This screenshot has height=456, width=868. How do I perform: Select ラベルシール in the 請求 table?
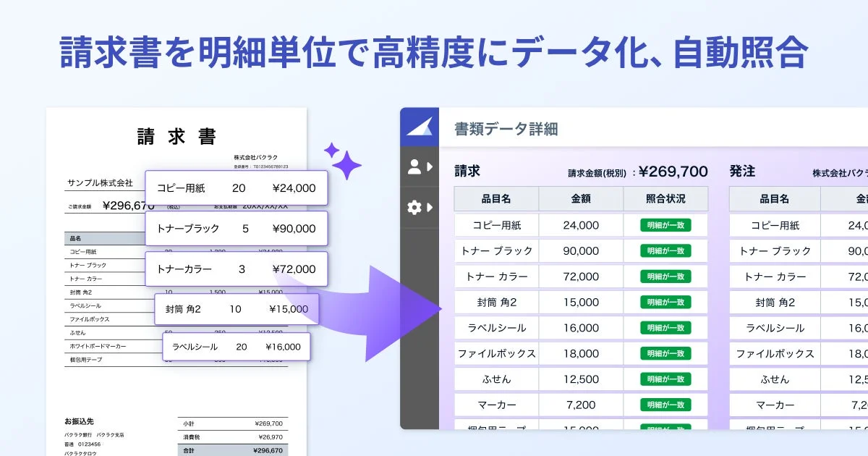pyautogui.click(x=496, y=328)
